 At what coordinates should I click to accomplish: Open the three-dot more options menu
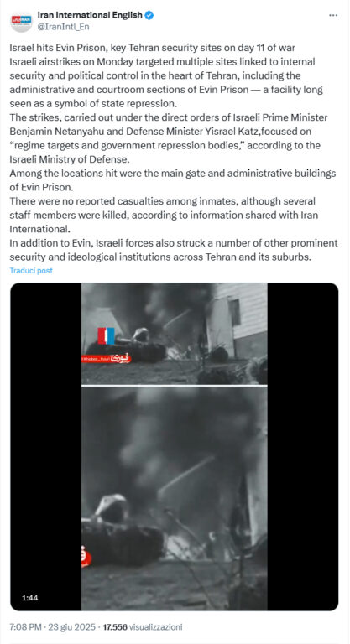pyautogui.click(x=333, y=15)
